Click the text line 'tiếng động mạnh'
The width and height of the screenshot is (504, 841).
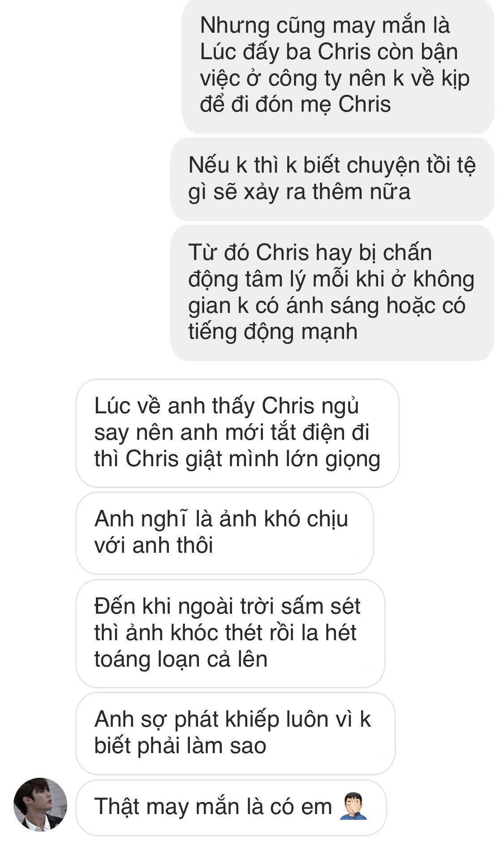coord(273,332)
